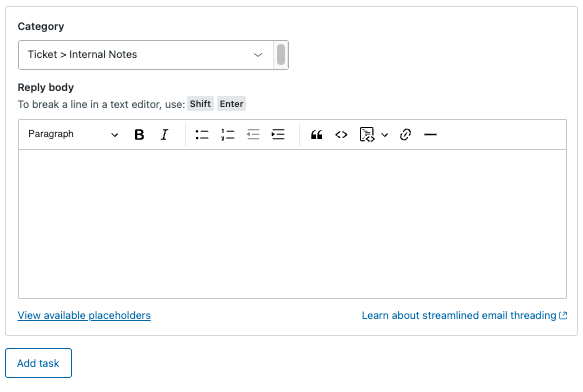Screen dimensions: 583x392
Task: Expand code block language options arrow
Action: pyautogui.click(x=385, y=135)
